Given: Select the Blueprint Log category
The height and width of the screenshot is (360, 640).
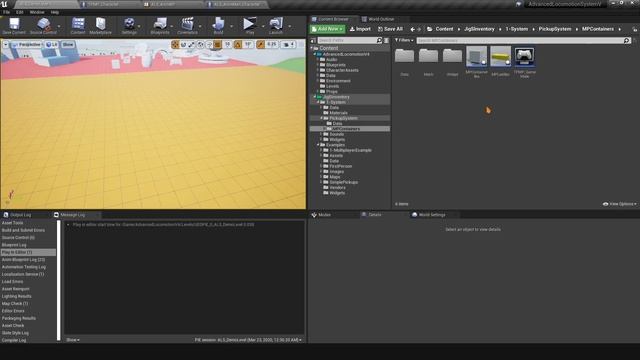Looking at the screenshot, I should [14, 245].
